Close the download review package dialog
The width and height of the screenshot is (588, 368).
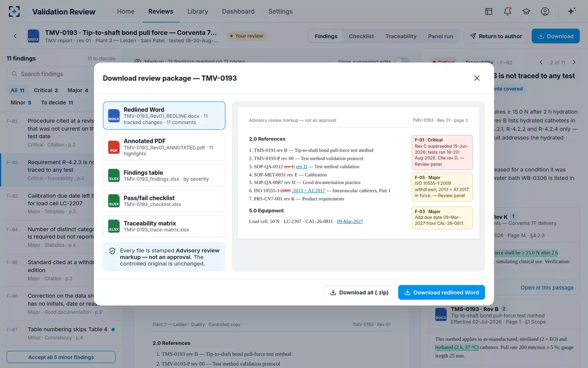[477, 78]
